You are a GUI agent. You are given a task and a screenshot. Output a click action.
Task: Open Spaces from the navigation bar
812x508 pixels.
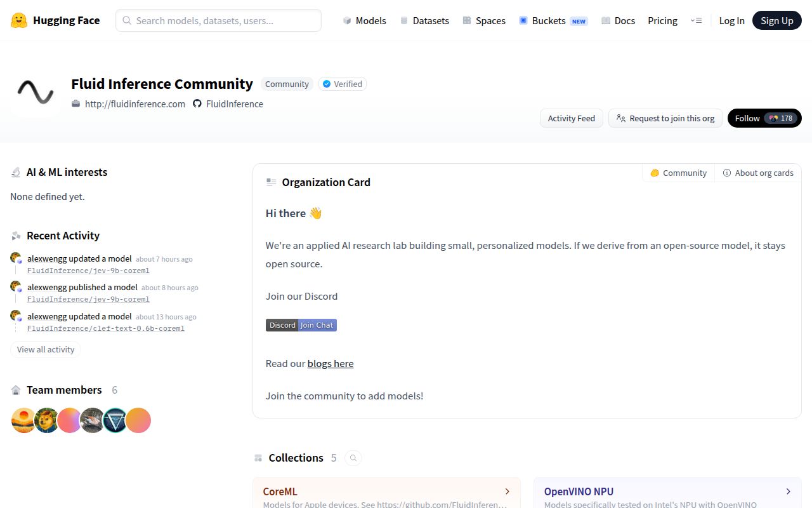click(484, 20)
